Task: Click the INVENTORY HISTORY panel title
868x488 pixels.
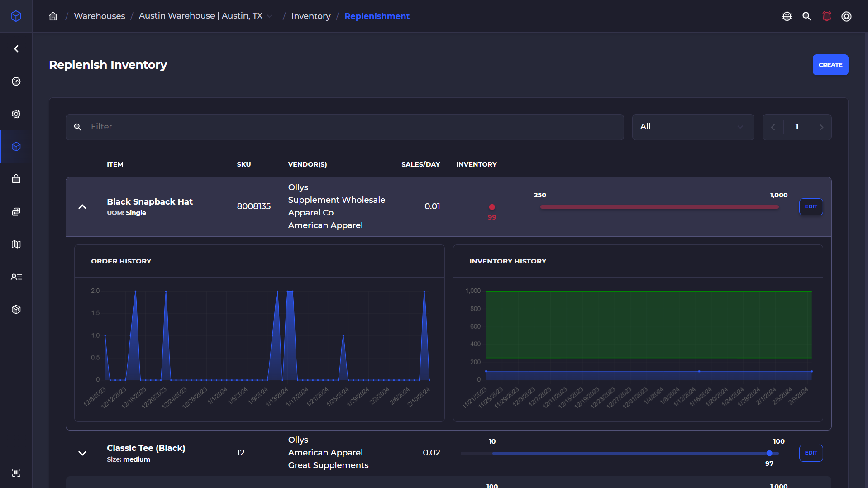Action: [508, 261]
